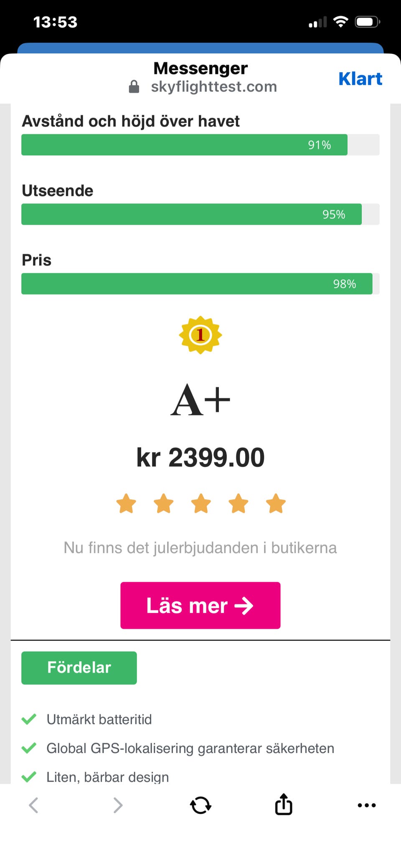Tap the fifth orange rating star
Image resolution: width=401 pixels, height=868 pixels.
click(276, 503)
